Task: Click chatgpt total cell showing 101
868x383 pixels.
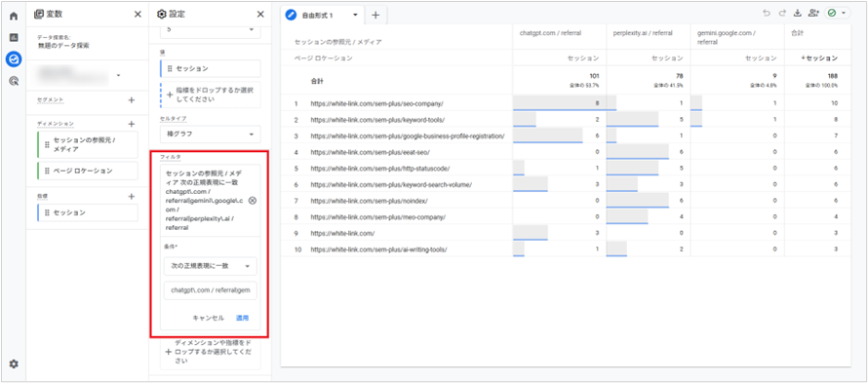Action: [559, 80]
